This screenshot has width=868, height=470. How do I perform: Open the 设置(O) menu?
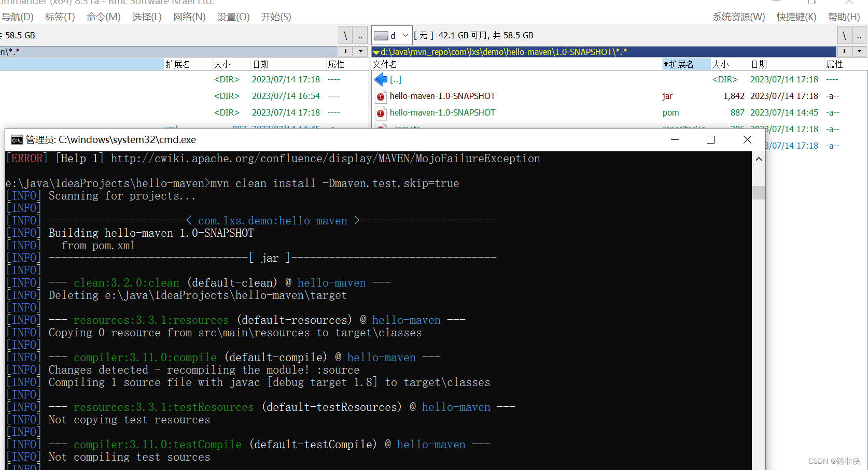233,17
